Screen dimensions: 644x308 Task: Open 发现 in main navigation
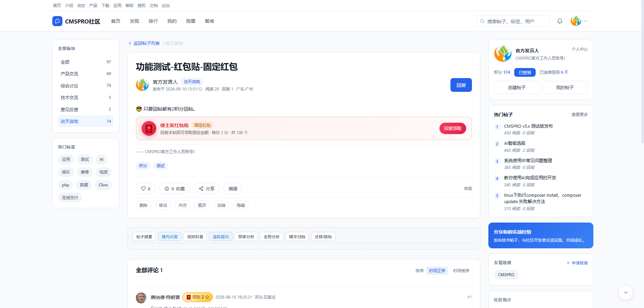[135, 21]
